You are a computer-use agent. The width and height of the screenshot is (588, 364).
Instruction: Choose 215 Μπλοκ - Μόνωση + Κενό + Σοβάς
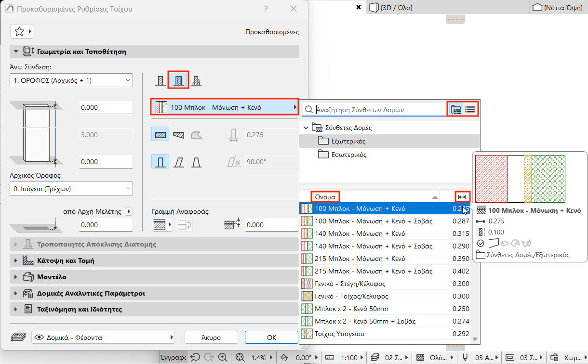385,271
